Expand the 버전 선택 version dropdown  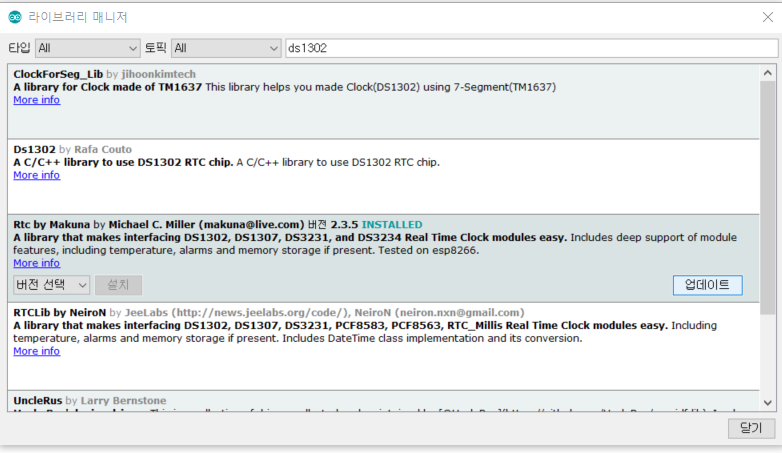[51, 285]
